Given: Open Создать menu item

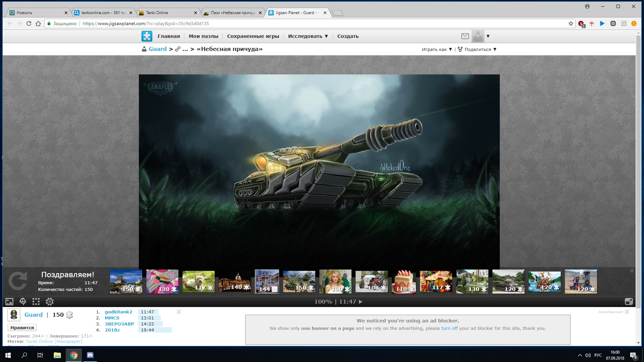Looking at the screenshot, I should coord(348,36).
